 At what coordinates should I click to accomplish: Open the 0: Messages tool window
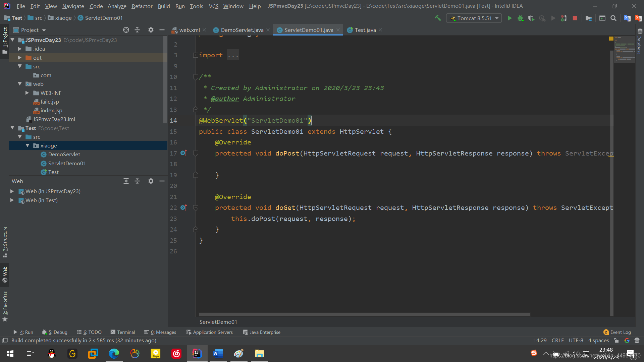160,332
